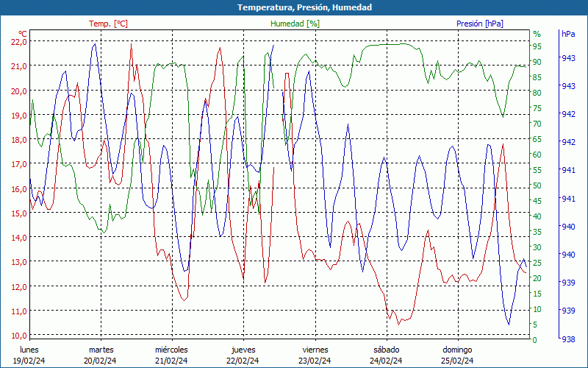Click the '25/02/24' date label
The width and height of the screenshot is (588, 368).
(457, 361)
